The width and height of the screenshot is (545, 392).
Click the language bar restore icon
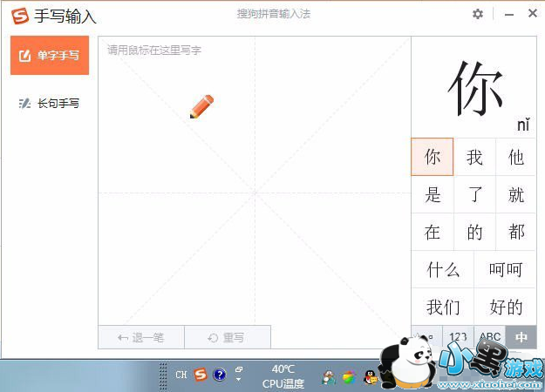tap(239, 369)
